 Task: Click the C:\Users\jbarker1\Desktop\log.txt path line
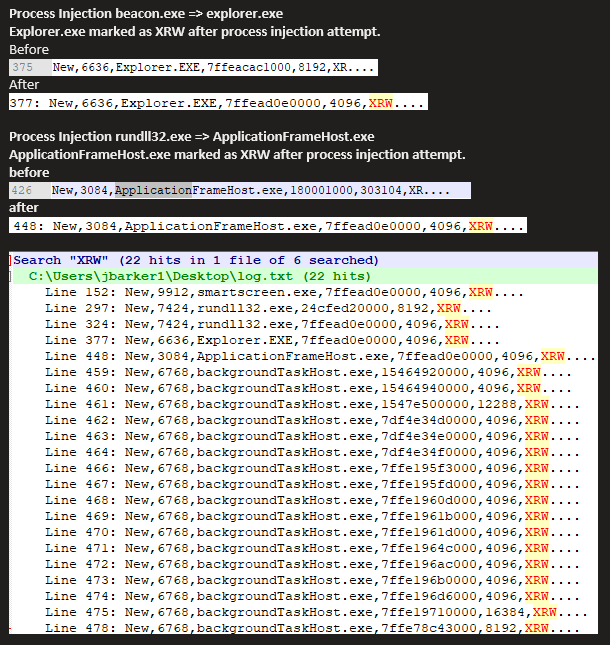pos(200,275)
